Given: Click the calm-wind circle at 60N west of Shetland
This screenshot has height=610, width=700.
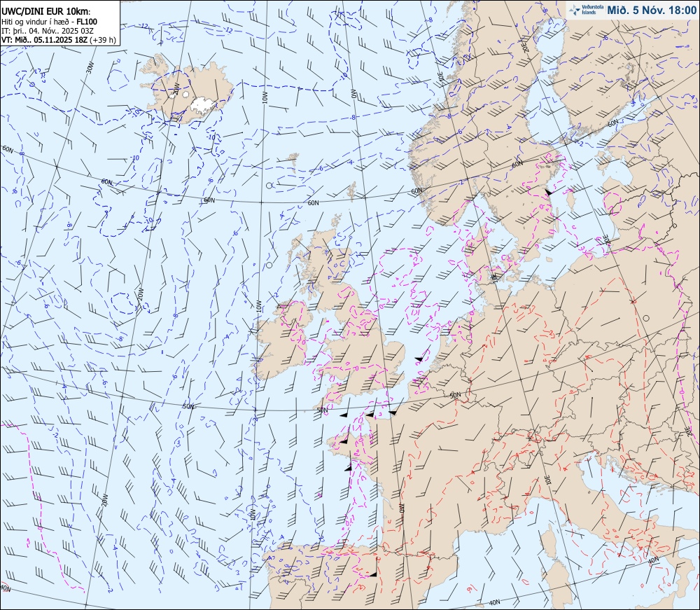Looking at the screenshot, I should click(269, 186).
